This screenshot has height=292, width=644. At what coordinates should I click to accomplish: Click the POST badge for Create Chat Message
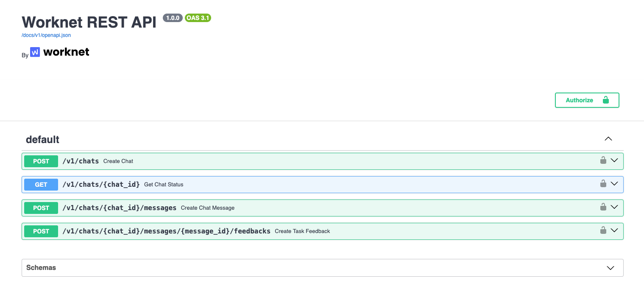tap(41, 208)
